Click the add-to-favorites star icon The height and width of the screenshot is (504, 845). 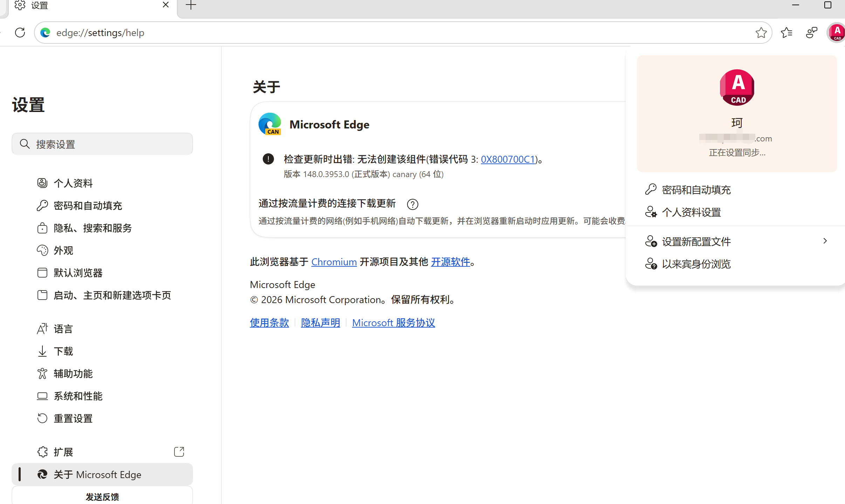[761, 33]
